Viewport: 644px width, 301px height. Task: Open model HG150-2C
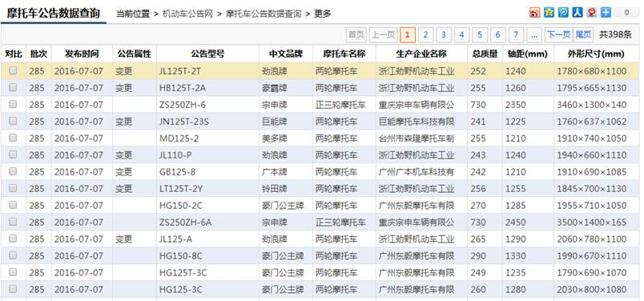click(181, 205)
